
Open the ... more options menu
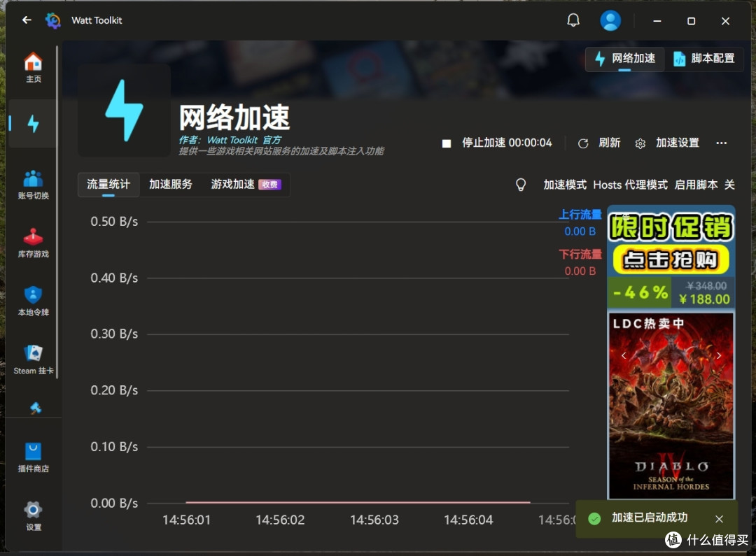click(722, 143)
